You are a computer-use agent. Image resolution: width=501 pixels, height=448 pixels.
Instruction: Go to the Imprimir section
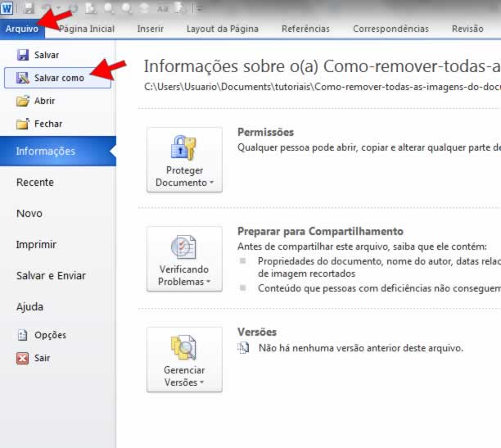pos(36,245)
